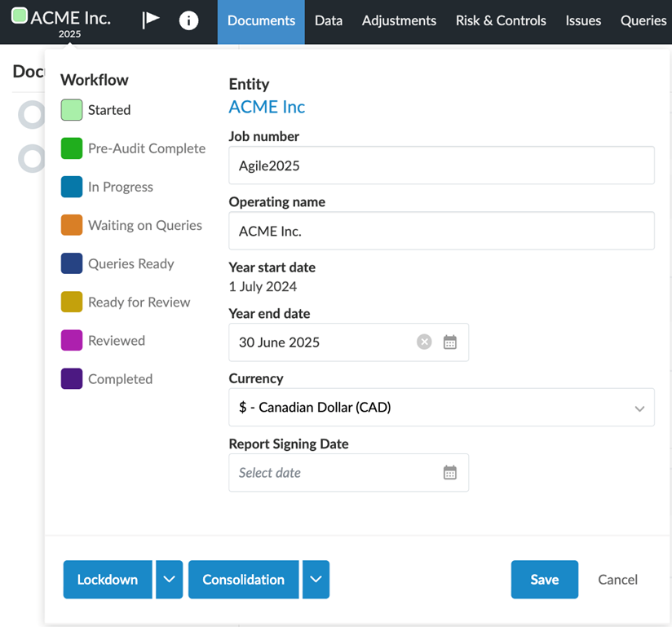
Task: Open the ACME Inc entity link
Action: (x=267, y=107)
